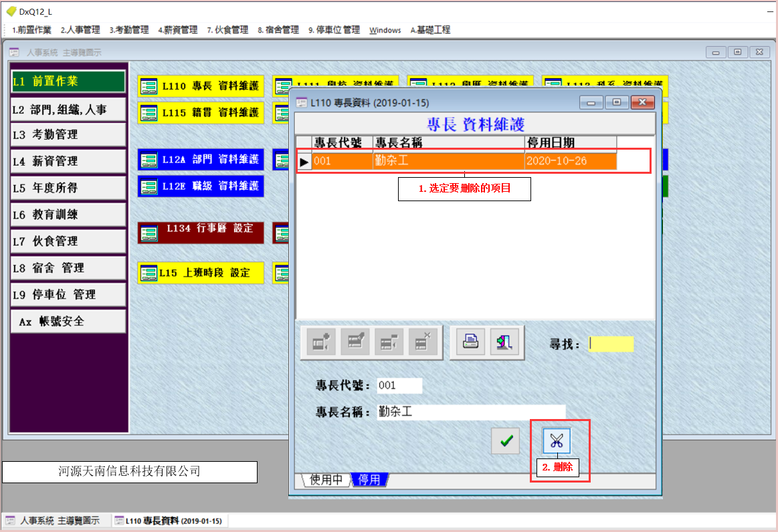The height and width of the screenshot is (532, 778).
Task: Select L3 考勤管理 sidebar button
Action: (x=68, y=134)
